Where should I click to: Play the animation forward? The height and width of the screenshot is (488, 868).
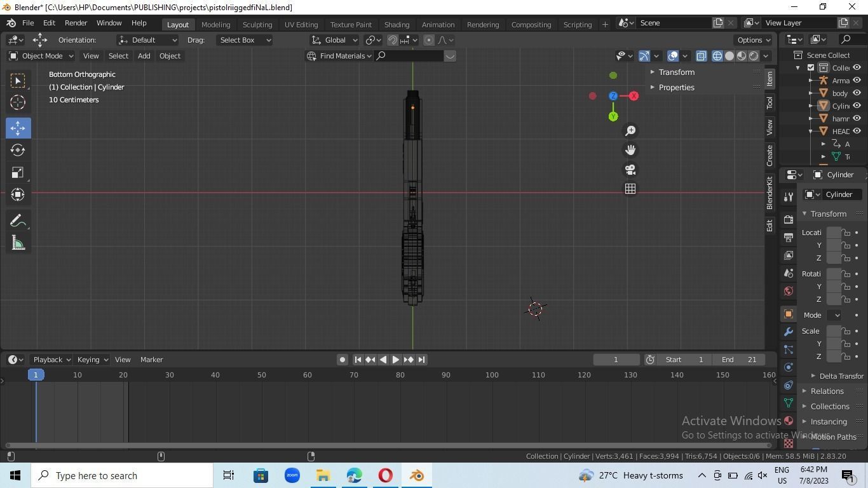coord(396,360)
